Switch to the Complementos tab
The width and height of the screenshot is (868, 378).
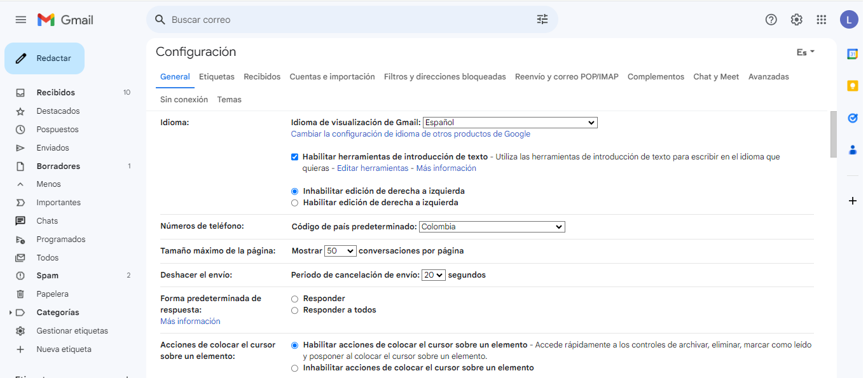coord(656,77)
